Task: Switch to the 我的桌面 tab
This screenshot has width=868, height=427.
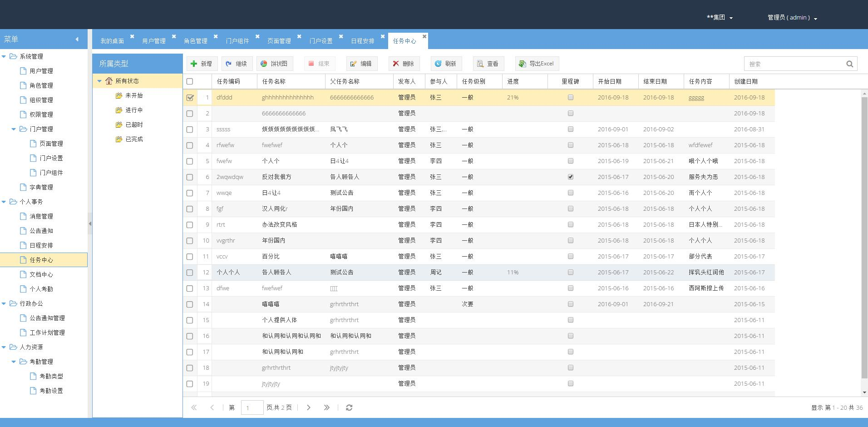Action: click(x=112, y=41)
